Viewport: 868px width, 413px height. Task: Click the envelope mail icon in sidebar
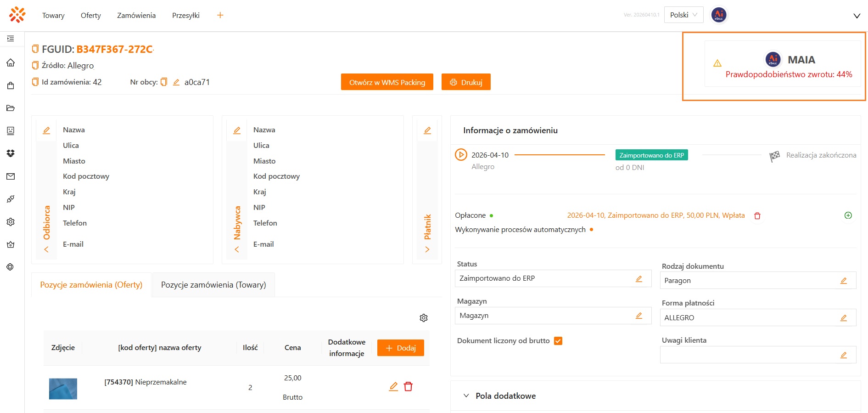pos(11,176)
